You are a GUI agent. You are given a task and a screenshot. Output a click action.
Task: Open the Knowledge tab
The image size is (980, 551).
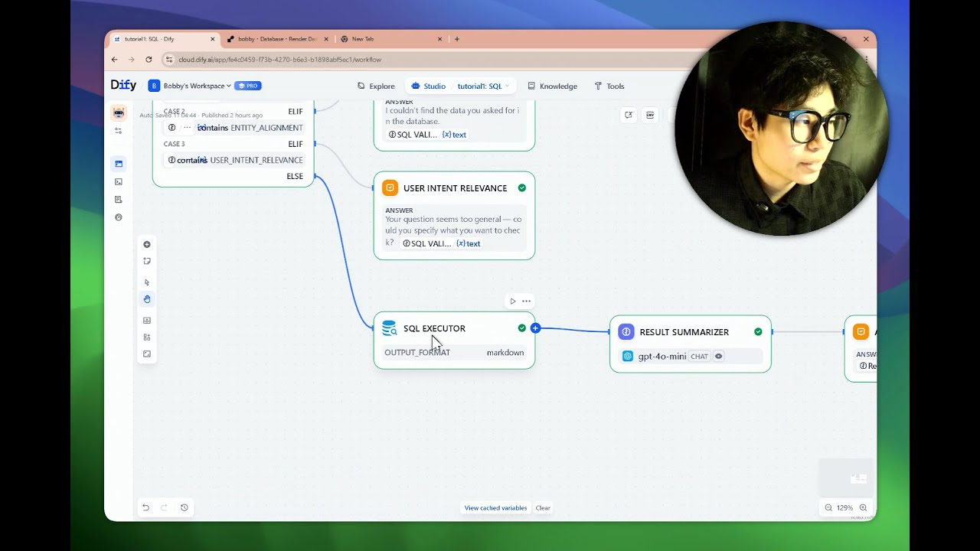[552, 86]
